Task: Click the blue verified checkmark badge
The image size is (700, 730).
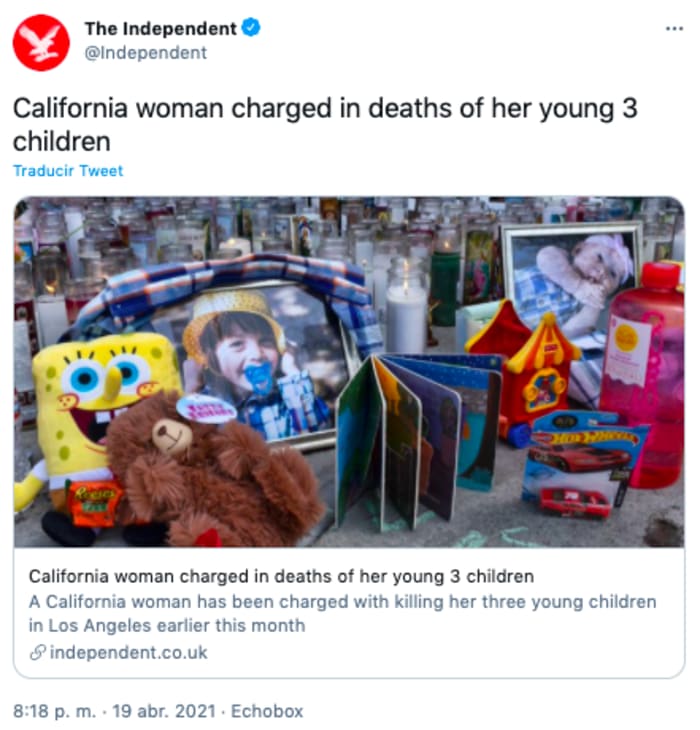Action: click(251, 28)
